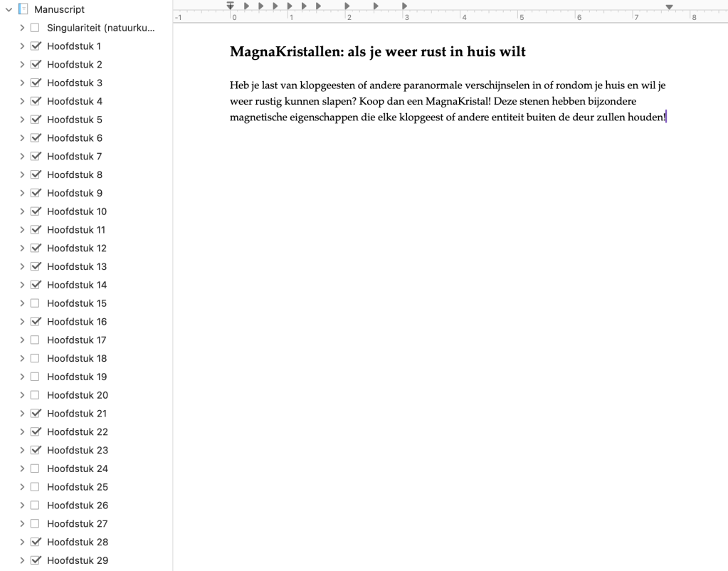
Task: Tick the Hoofdstuk 24 checkbox
Action: pos(36,468)
